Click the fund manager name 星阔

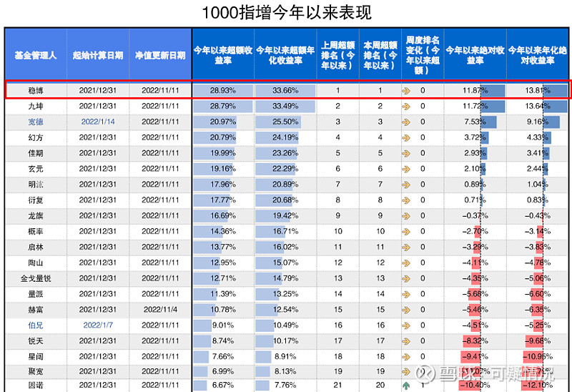coord(36,357)
